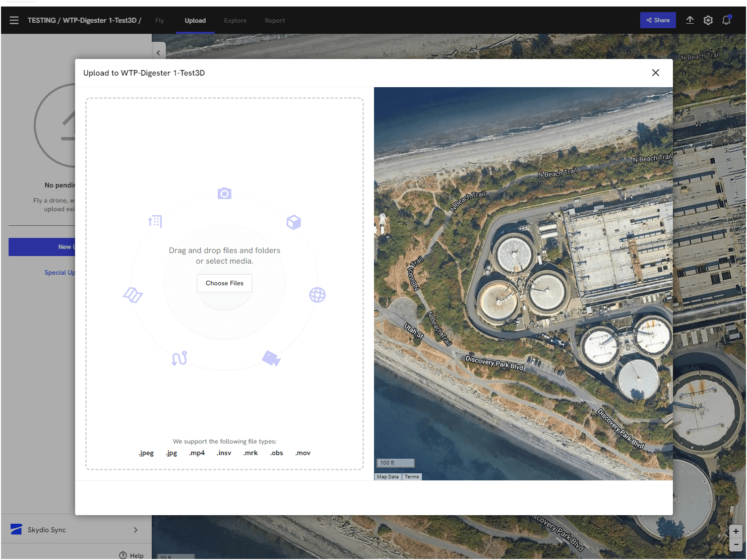Open the WTP-Digester 1-Test3D breadcrumb
Screen dimensions: 747x560
pos(100,20)
